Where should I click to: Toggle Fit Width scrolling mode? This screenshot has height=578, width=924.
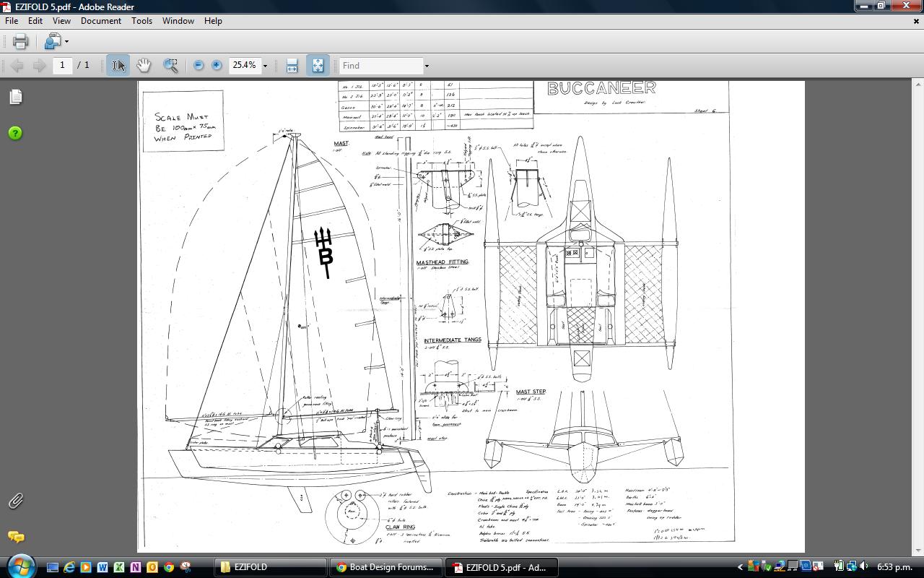pyautogui.click(x=292, y=65)
